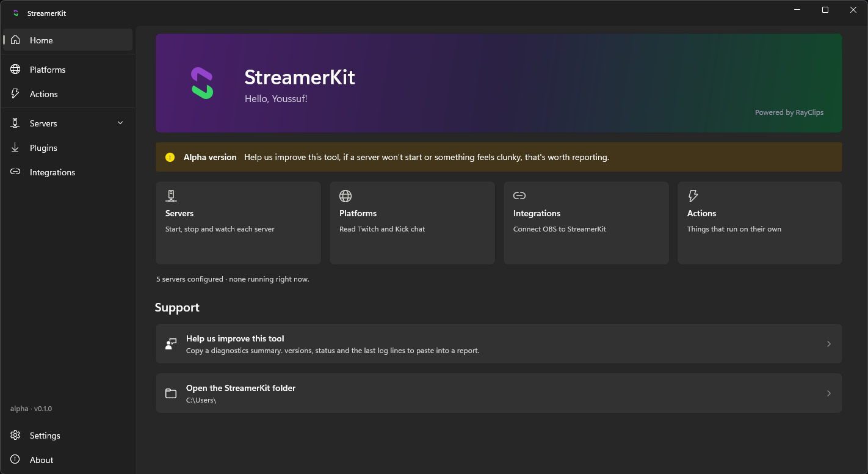This screenshot has width=868, height=474.
Task: Close the StreamerKit window
Action: (x=853, y=10)
